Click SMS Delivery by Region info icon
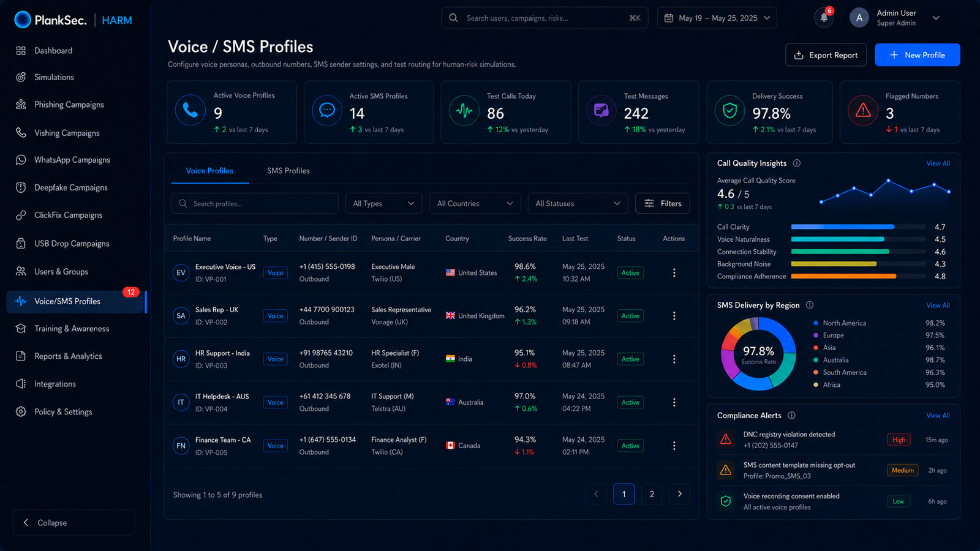The width and height of the screenshot is (980, 551). tap(810, 305)
